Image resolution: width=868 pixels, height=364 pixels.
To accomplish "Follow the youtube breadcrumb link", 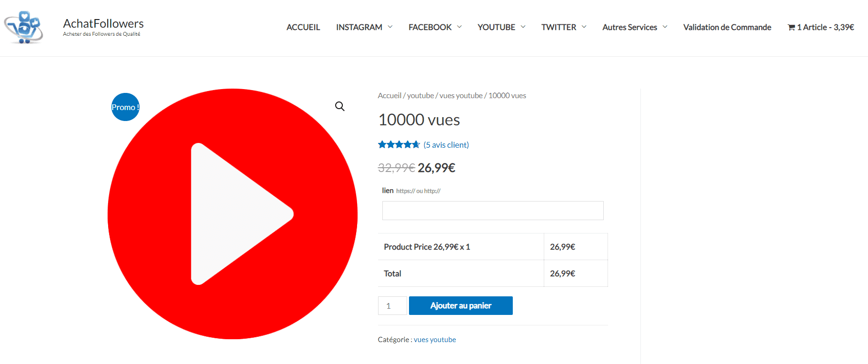I will coord(420,95).
